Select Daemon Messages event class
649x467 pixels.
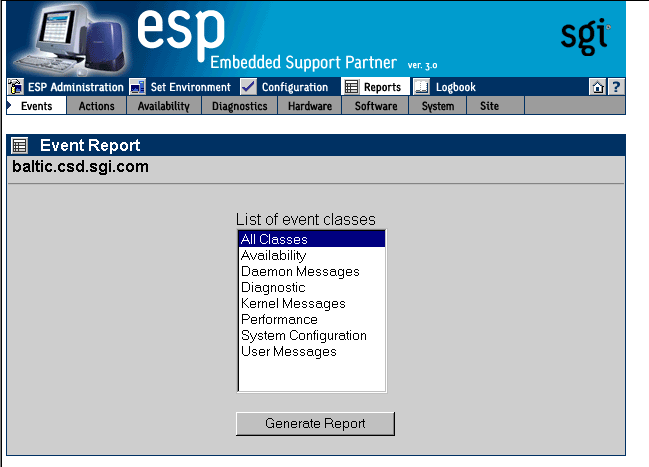coord(312,272)
